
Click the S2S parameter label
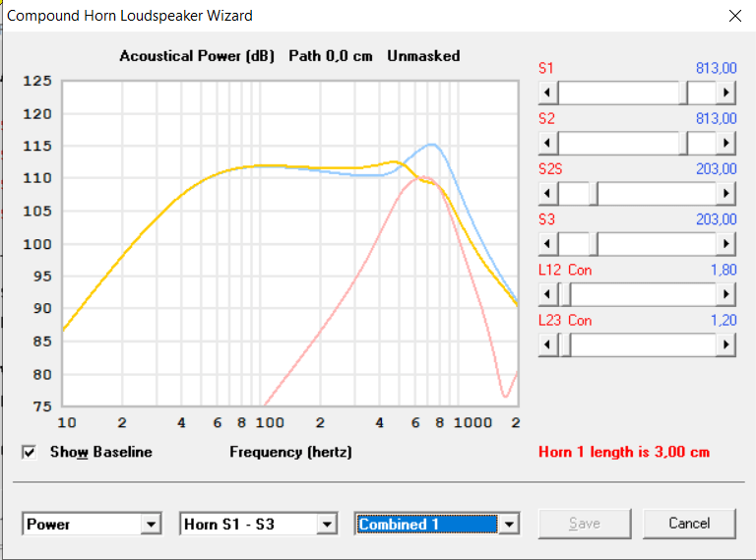click(550, 169)
